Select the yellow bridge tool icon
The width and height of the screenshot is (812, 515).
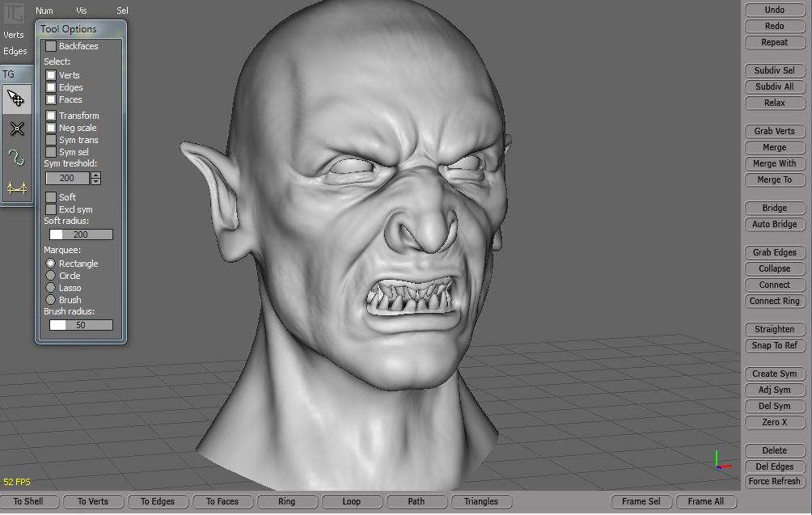click(x=16, y=188)
